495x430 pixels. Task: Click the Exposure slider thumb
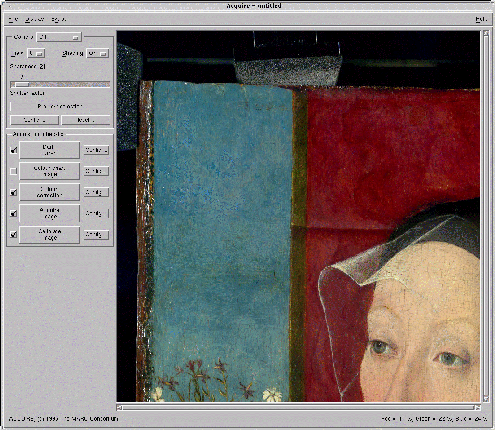[22, 84]
